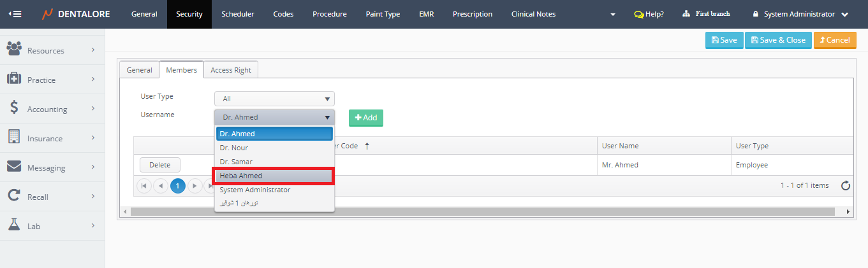Switch to the Access Right tab

click(231, 70)
